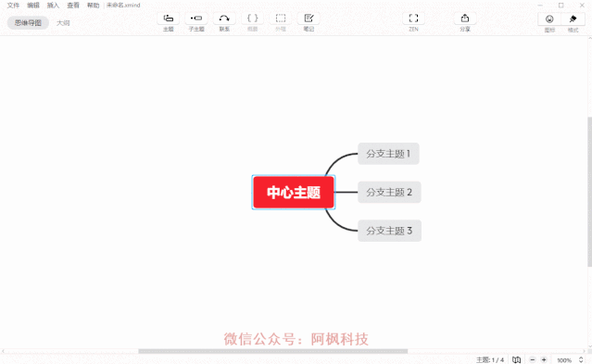Adjust zoom with the stepper arrows
This screenshot has height=364, width=592.
(581, 360)
